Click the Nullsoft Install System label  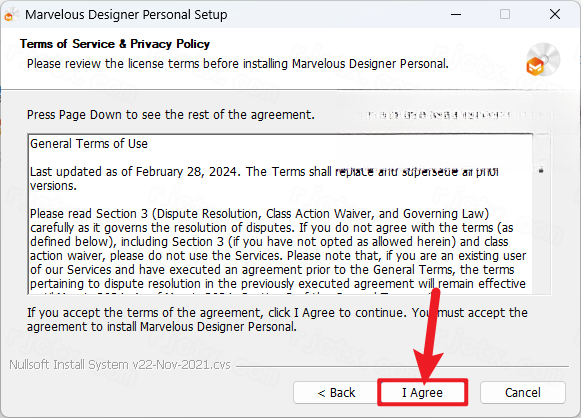(120, 365)
